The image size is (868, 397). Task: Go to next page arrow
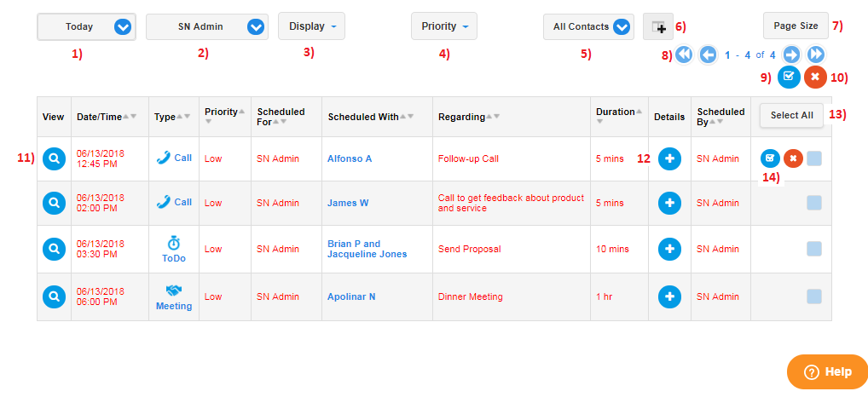click(792, 55)
